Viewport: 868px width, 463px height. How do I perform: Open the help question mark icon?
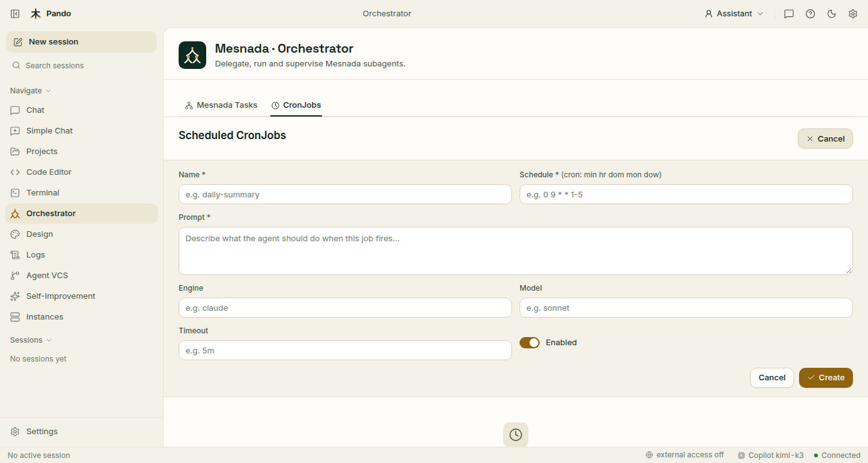[810, 14]
